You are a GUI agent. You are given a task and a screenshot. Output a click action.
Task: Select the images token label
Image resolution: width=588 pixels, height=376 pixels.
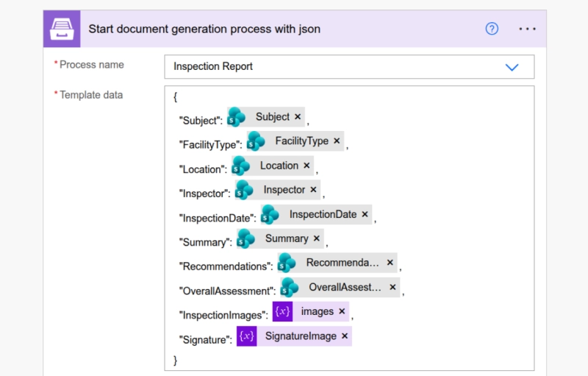(x=318, y=311)
